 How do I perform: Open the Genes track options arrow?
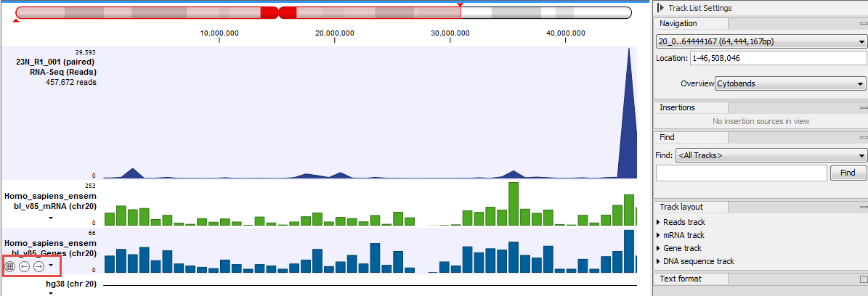pos(51,266)
